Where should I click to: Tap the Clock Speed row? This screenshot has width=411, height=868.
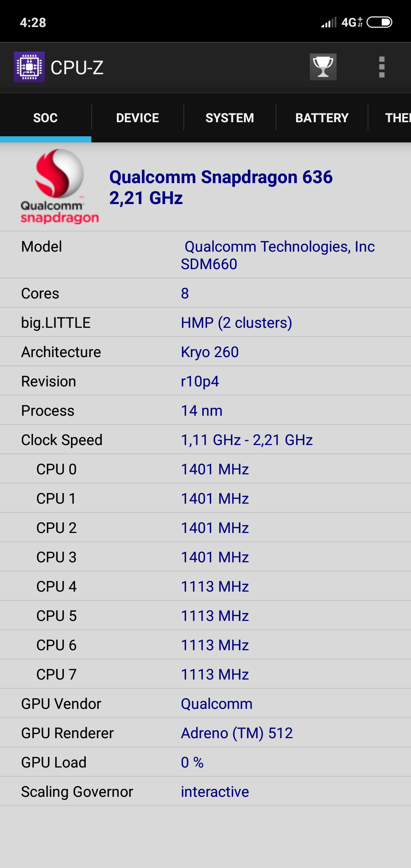(x=205, y=440)
